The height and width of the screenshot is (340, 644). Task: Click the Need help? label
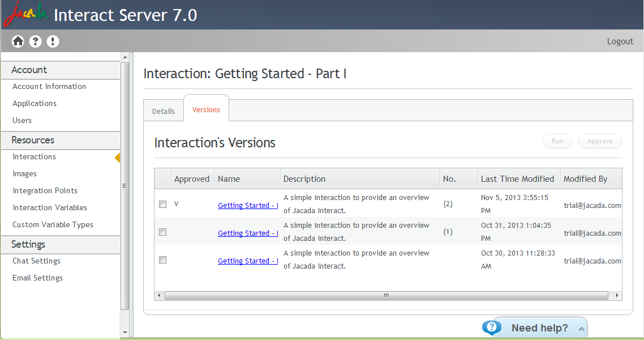pyautogui.click(x=540, y=328)
